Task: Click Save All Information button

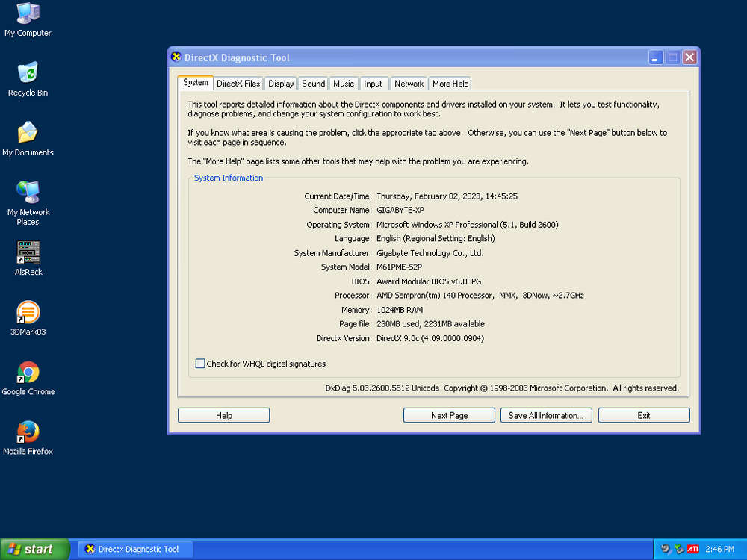Action: [546, 415]
